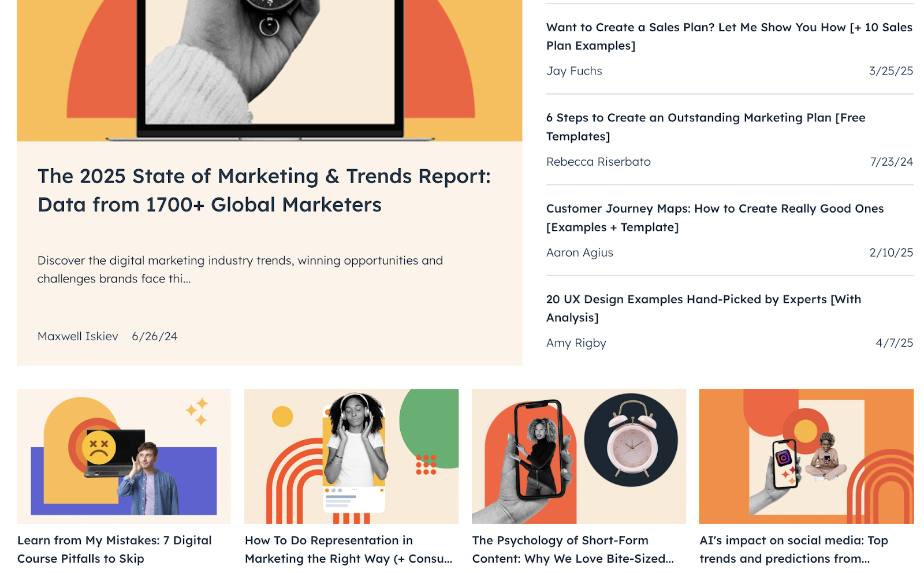Open The Psychology of Short-Form Content title
This screenshot has height=573, width=924.
[572, 549]
